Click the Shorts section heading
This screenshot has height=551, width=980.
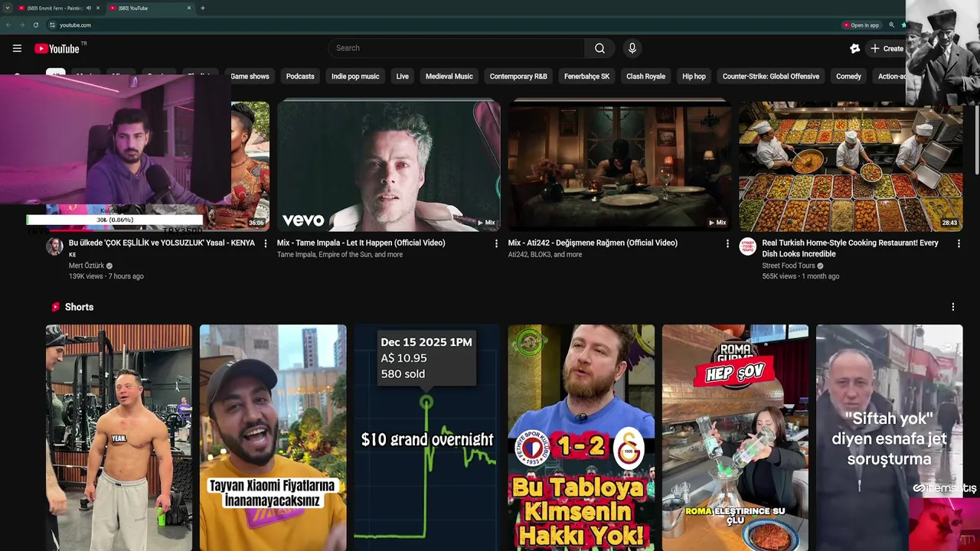[79, 307]
